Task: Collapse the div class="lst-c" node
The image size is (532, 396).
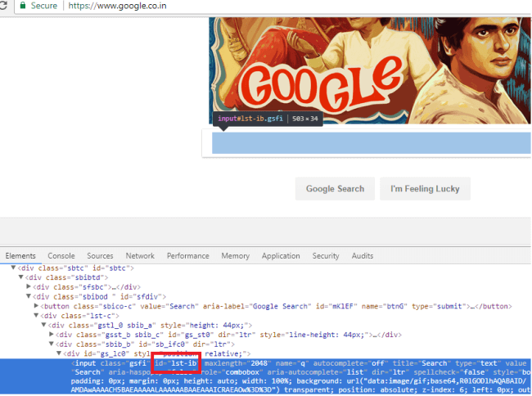Action: coord(36,315)
